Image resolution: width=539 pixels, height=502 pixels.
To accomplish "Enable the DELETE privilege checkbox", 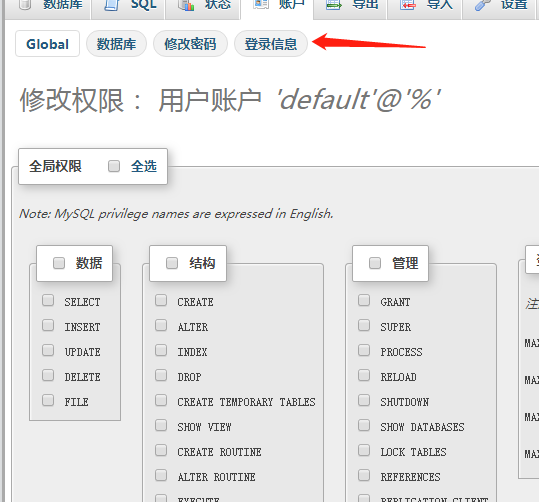I will coord(48,375).
